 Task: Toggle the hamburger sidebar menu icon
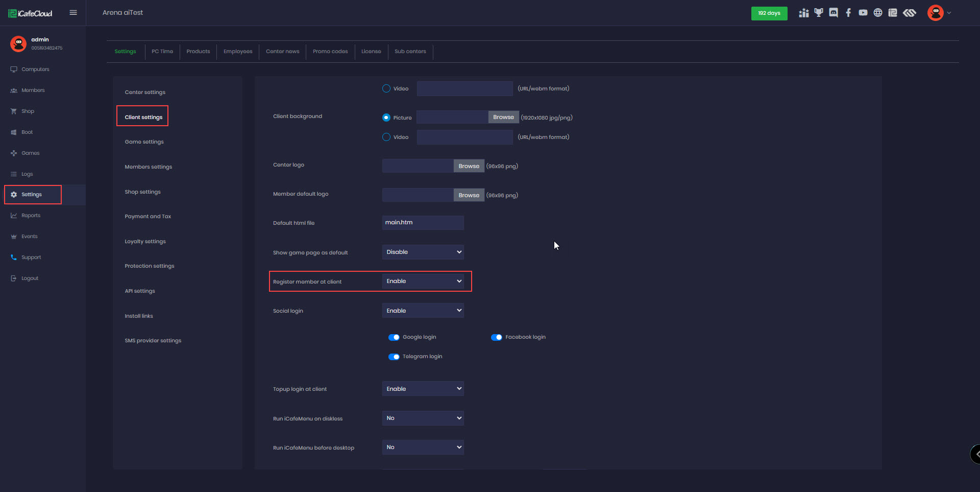click(x=73, y=13)
